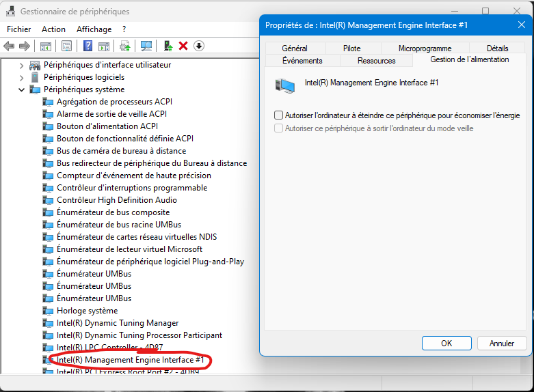Open the Action menu
Screen dimensions: 534x392
[53, 29]
